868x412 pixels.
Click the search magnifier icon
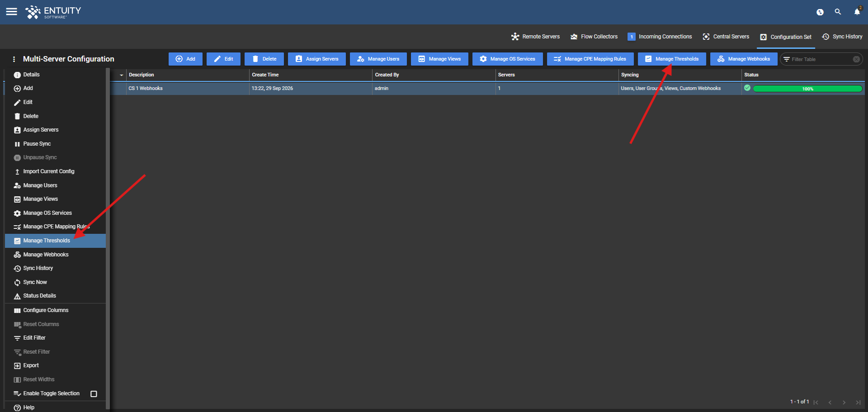pyautogui.click(x=838, y=12)
